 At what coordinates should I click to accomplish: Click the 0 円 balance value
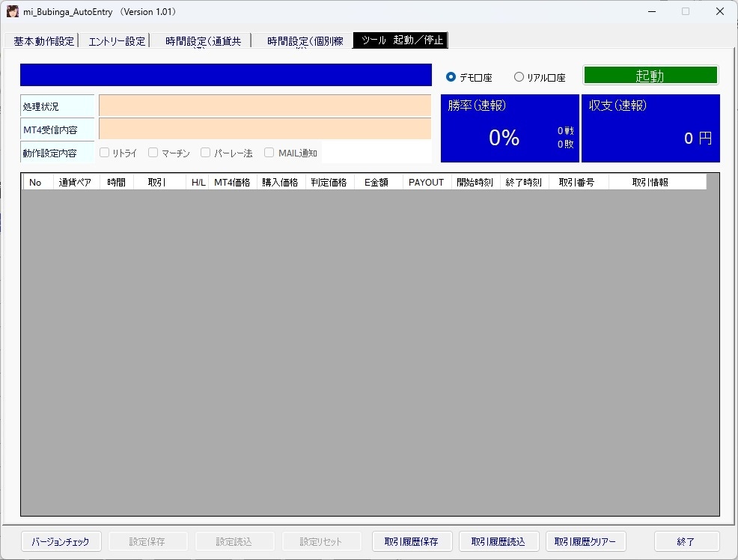coord(698,138)
